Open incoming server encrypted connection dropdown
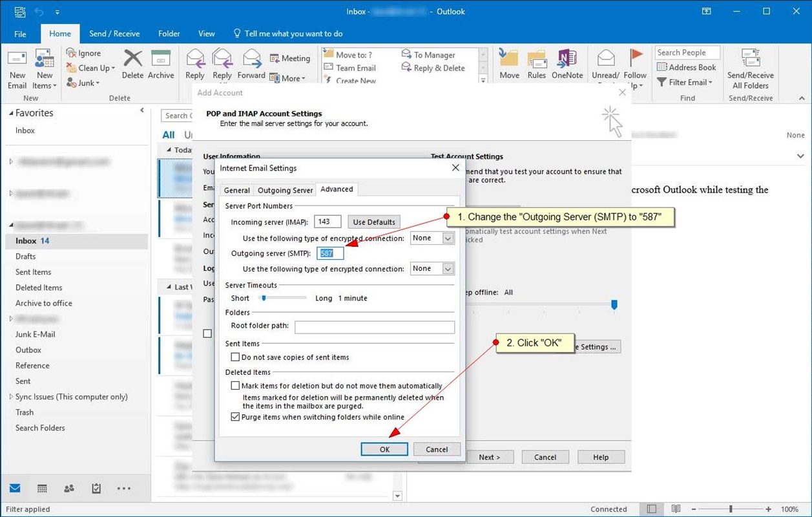Image resolution: width=812 pixels, height=517 pixels. coord(448,238)
